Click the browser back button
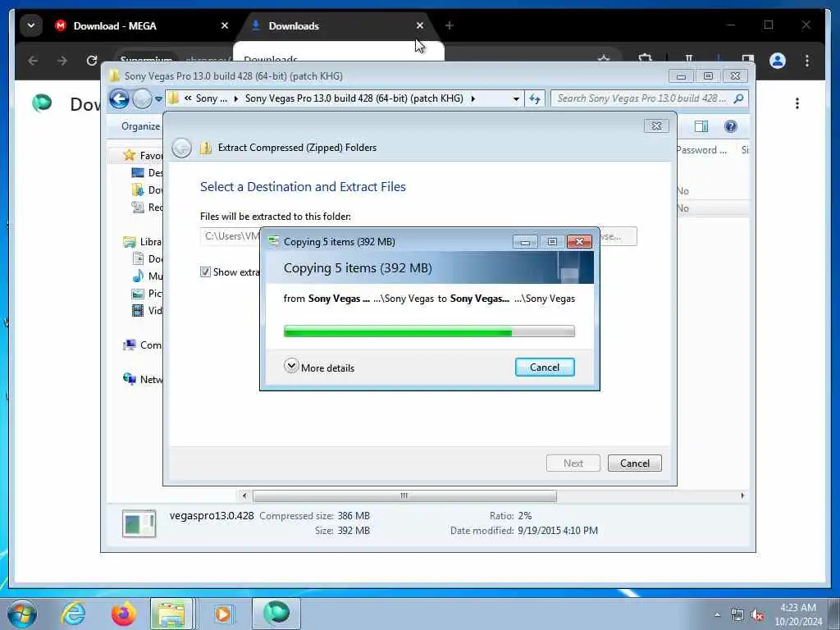This screenshot has width=840, height=630. tap(33, 61)
